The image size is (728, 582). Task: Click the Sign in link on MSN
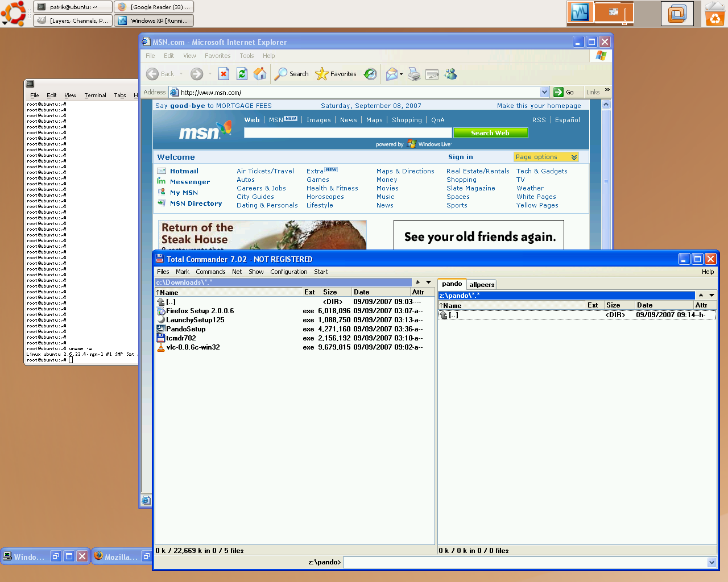click(460, 157)
